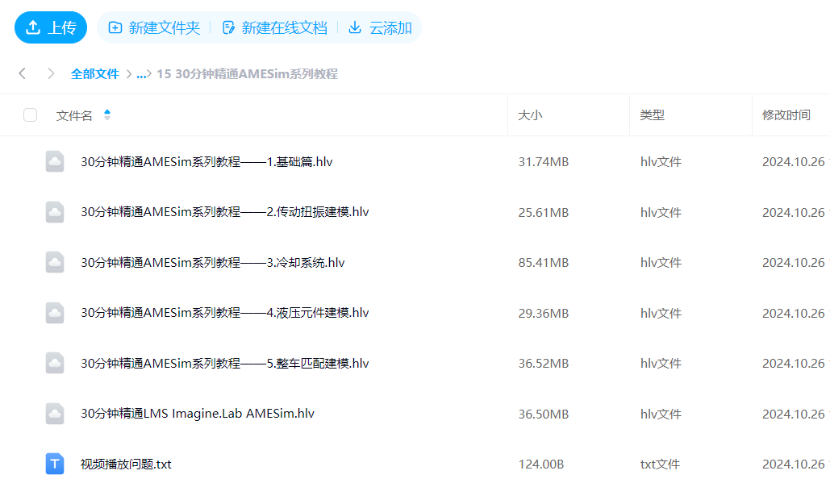Click the txt文件 type cell

pyautogui.click(x=660, y=464)
